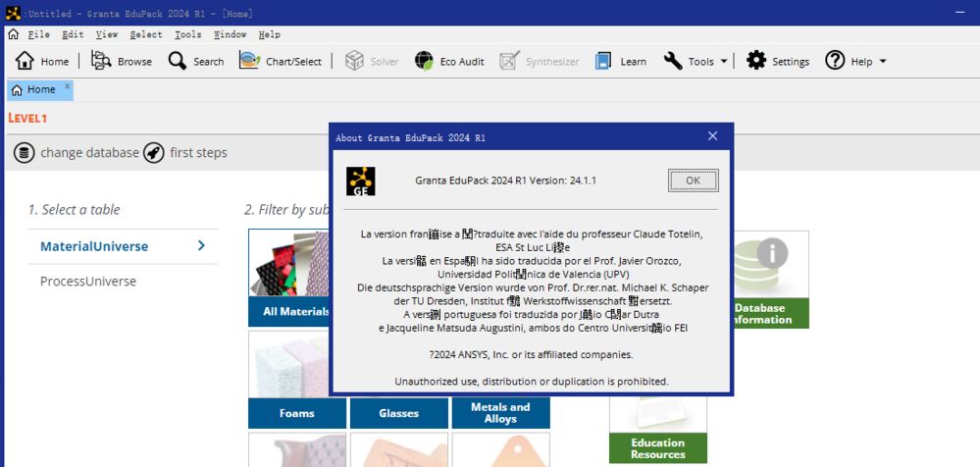Choose the Metals and Alloys tile

point(500,413)
